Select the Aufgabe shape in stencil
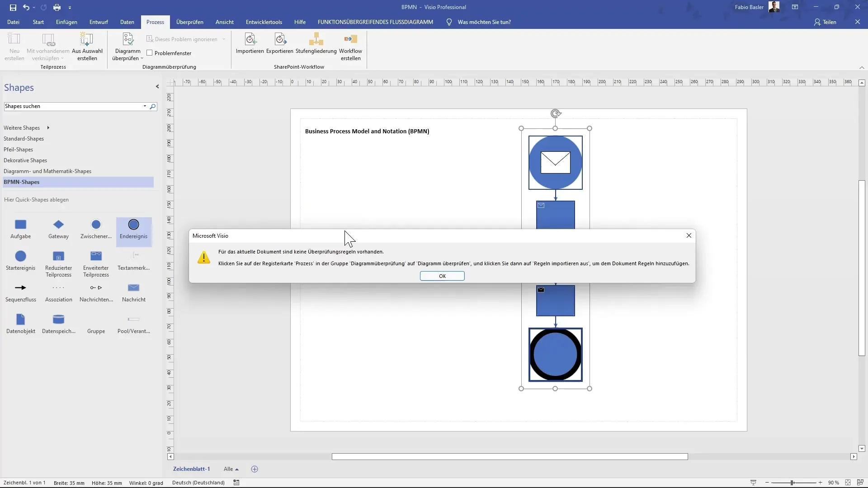 tap(21, 229)
